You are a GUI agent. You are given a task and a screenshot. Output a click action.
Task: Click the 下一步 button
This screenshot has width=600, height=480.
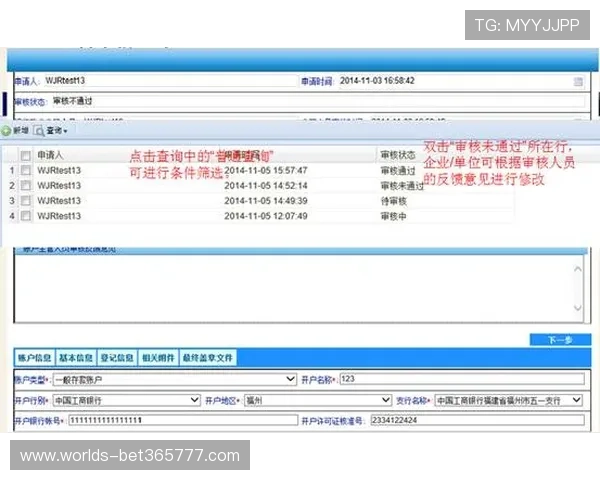pos(560,340)
